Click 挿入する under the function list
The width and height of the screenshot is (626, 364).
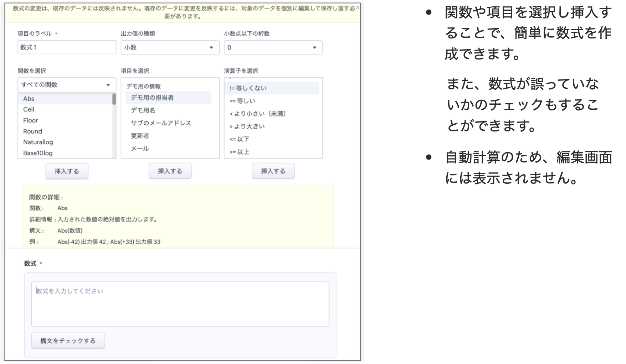[67, 171]
